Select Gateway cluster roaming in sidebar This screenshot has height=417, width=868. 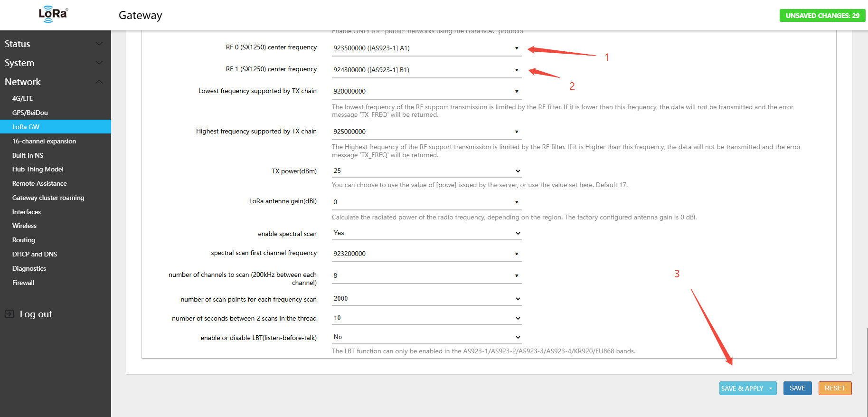point(48,198)
